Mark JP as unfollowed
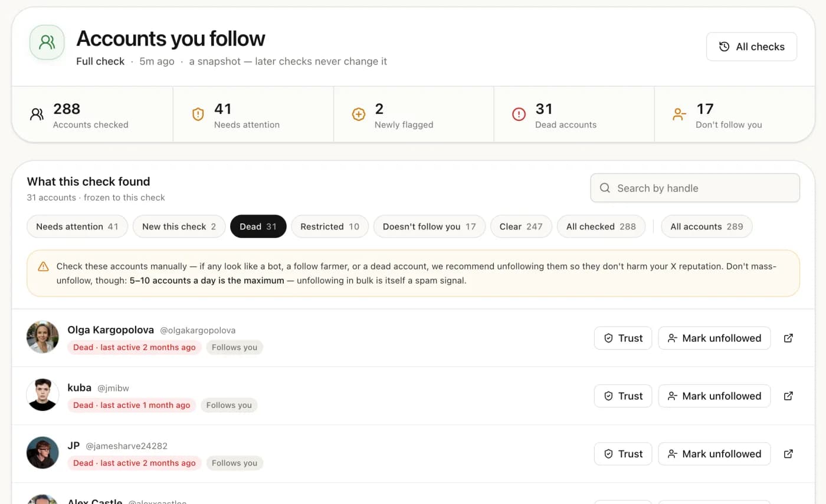The image size is (826, 504). click(x=714, y=453)
